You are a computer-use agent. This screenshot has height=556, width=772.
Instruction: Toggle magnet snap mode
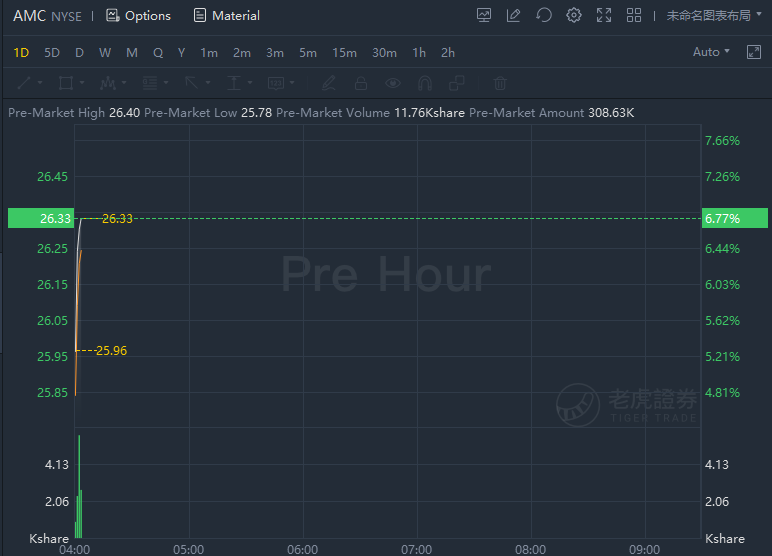tap(425, 83)
